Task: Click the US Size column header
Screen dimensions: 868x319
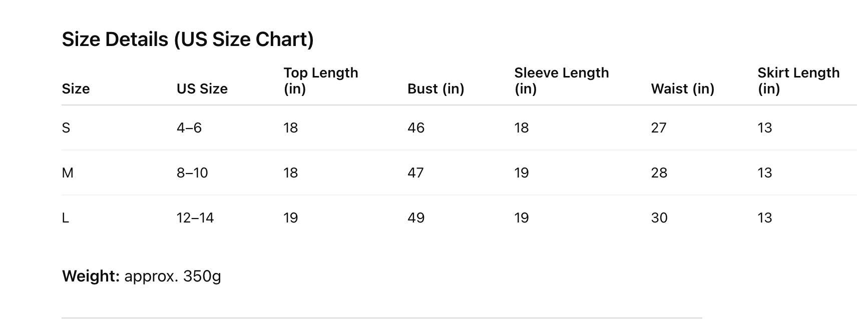Action: click(202, 88)
